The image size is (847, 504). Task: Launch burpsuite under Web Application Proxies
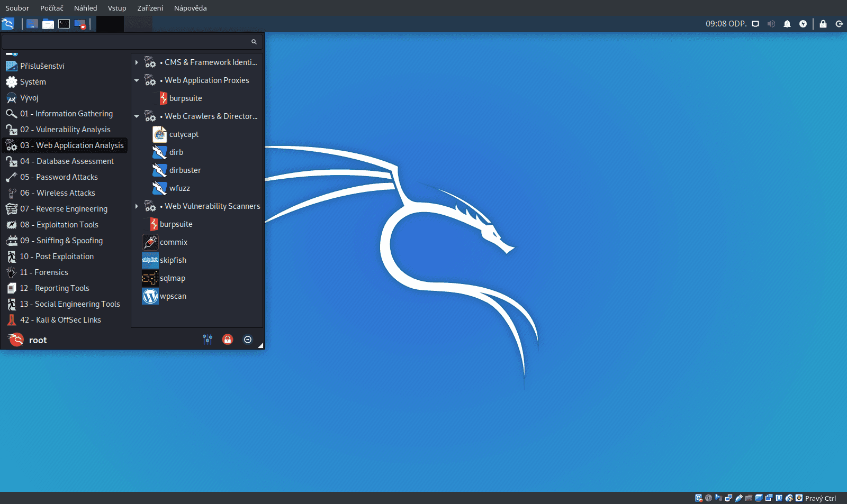185,98
